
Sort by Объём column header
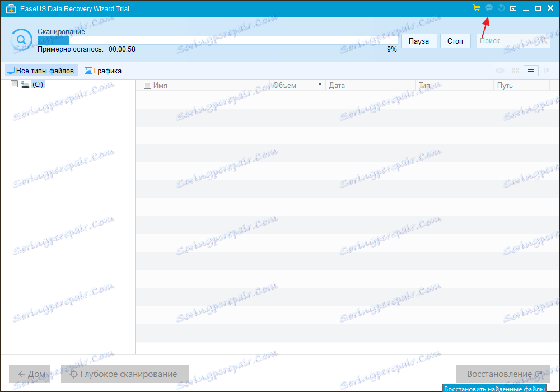[x=284, y=85]
